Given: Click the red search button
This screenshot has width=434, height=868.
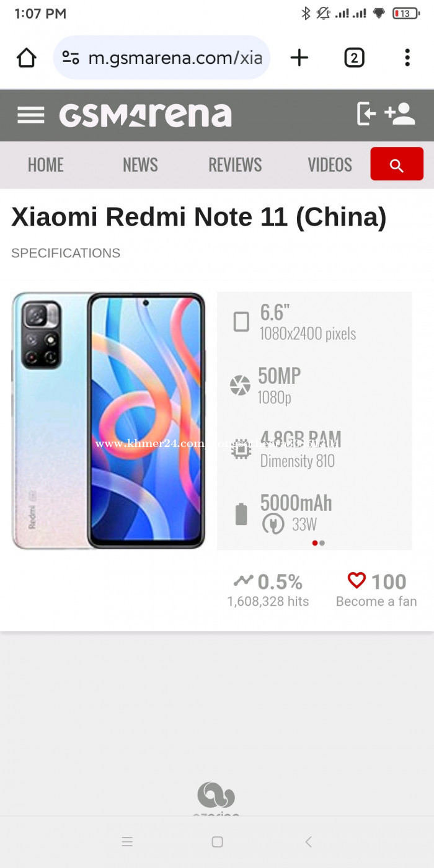Looking at the screenshot, I should click(397, 164).
